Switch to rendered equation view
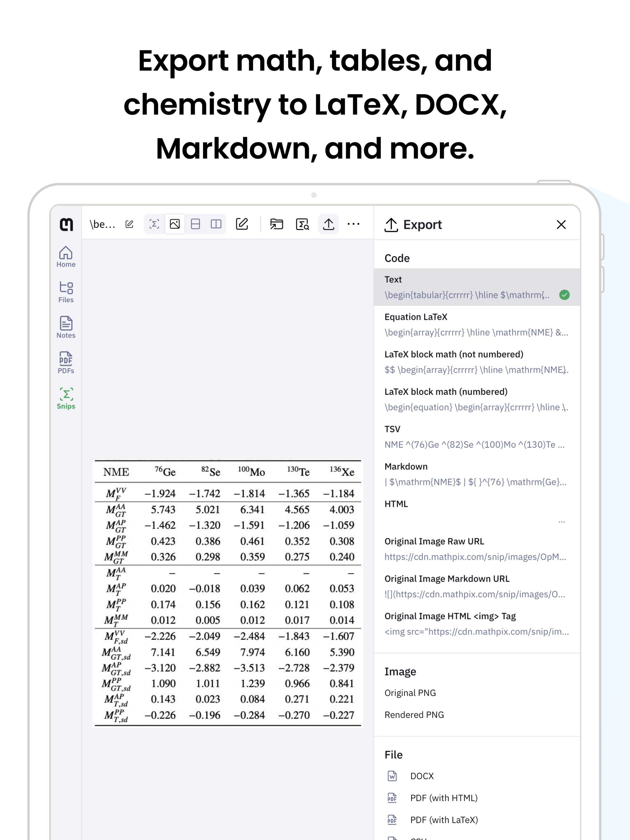Viewport: 630px width, 840px height. tap(154, 224)
